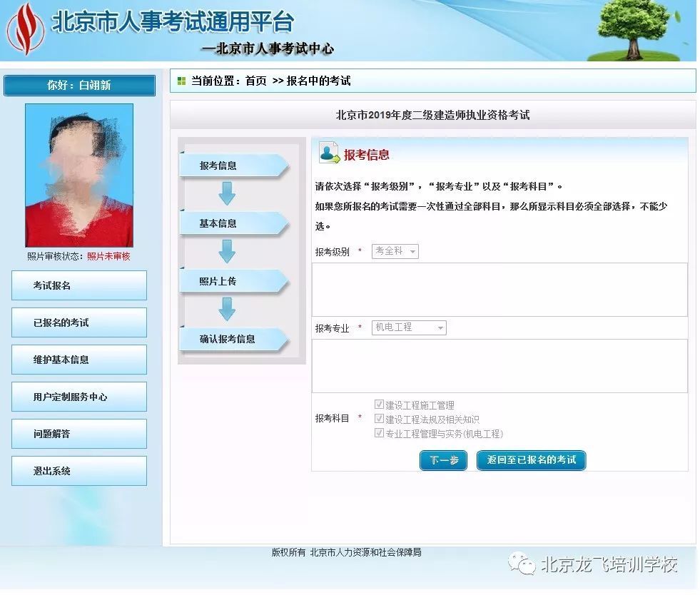Select the 照片上传 step arrow
This screenshot has width=700, height=595.
pos(234,281)
